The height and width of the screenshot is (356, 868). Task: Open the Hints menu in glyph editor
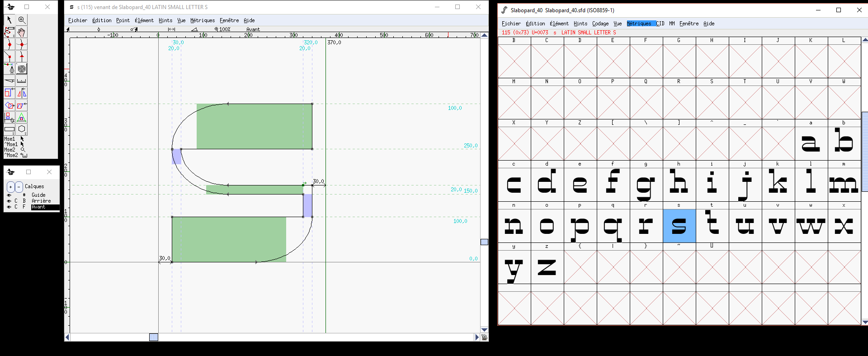tap(165, 20)
